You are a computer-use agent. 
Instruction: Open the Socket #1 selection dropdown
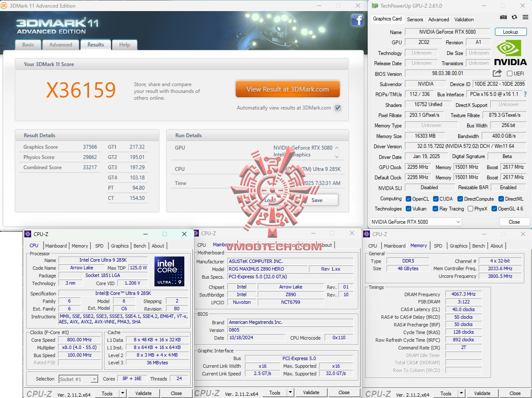pos(78,379)
